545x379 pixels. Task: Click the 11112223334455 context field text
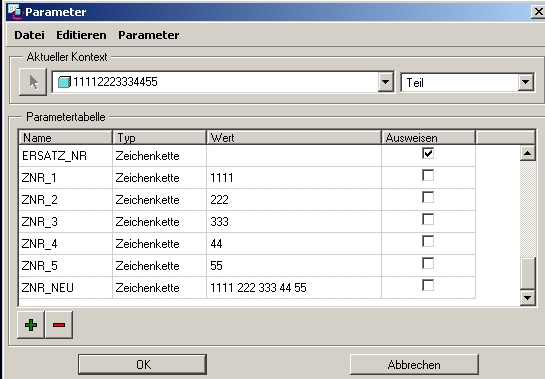[x=115, y=82]
